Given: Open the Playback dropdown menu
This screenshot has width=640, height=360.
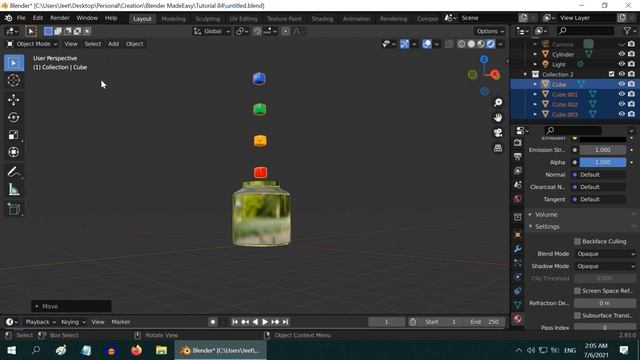Looking at the screenshot, I should point(40,322).
